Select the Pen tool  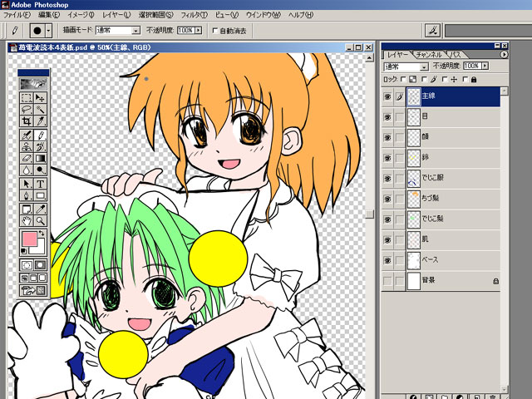(27, 195)
